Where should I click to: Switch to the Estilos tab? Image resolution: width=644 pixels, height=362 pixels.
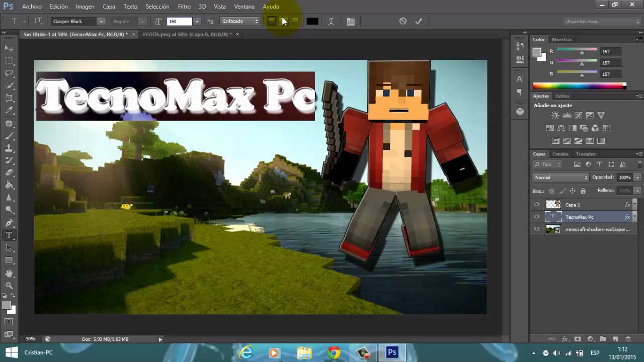coord(562,96)
